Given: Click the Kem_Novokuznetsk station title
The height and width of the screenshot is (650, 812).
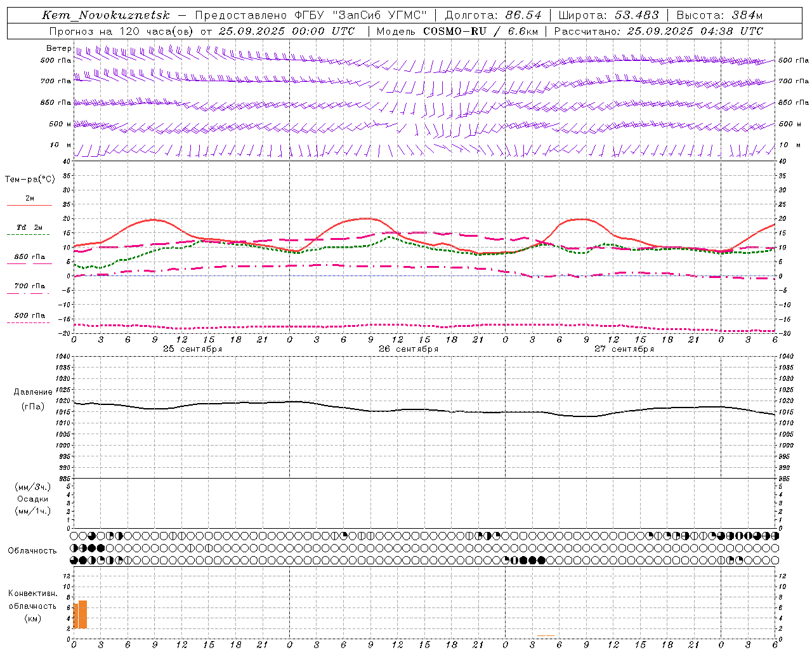Looking at the screenshot, I should [x=106, y=15].
